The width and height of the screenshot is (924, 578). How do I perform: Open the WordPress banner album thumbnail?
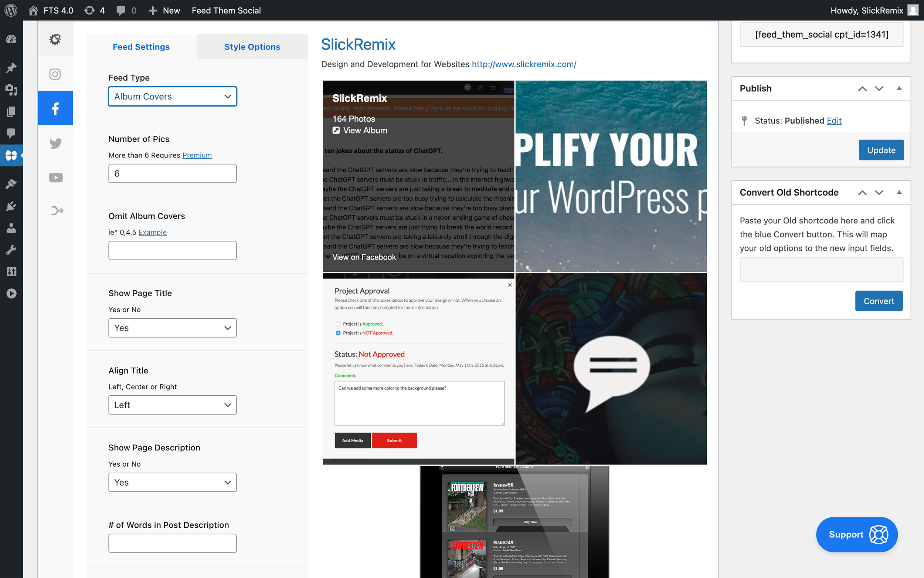[611, 176]
